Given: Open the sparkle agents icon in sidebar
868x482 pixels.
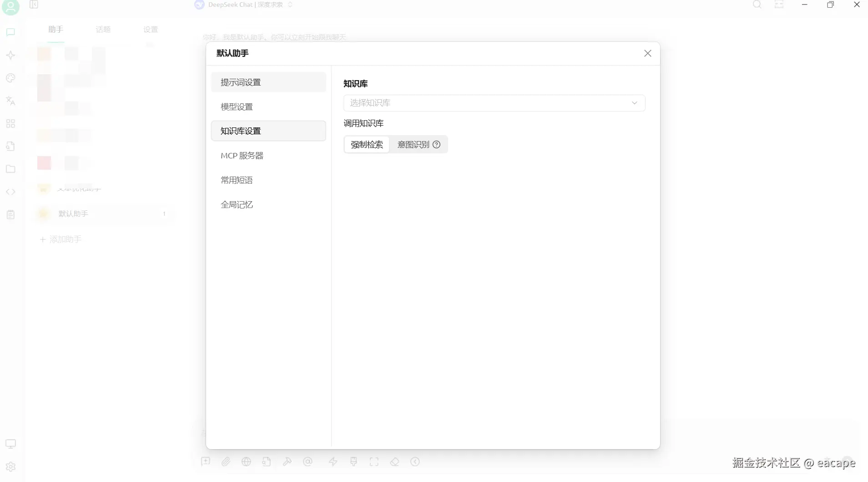Looking at the screenshot, I should click(x=10, y=56).
